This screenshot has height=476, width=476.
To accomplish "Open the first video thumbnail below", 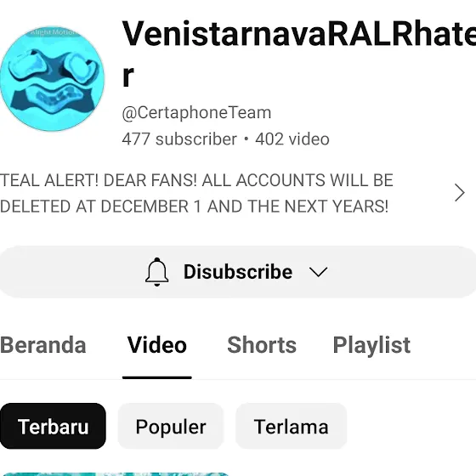I will [115, 474].
